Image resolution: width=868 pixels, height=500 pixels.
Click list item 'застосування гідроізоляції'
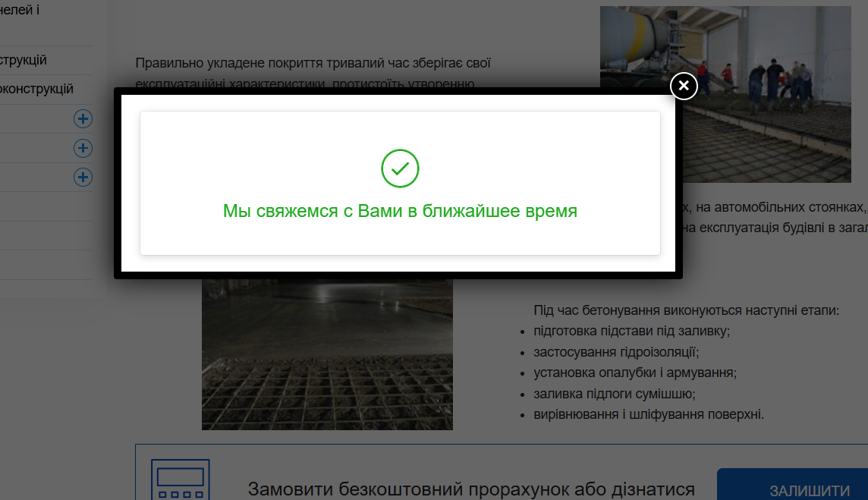(x=616, y=352)
